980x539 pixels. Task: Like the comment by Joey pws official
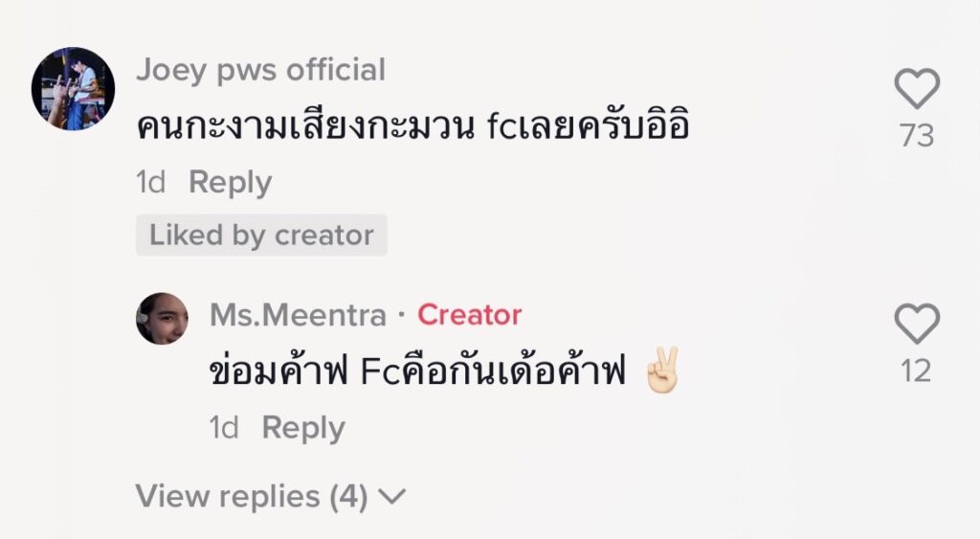[x=917, y=91]
